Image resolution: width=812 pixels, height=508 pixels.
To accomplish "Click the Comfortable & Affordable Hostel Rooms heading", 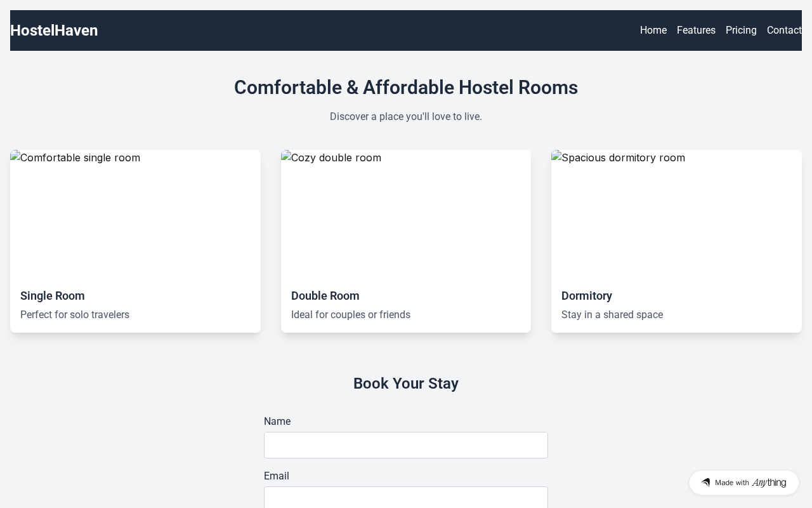I will point(406,88).
